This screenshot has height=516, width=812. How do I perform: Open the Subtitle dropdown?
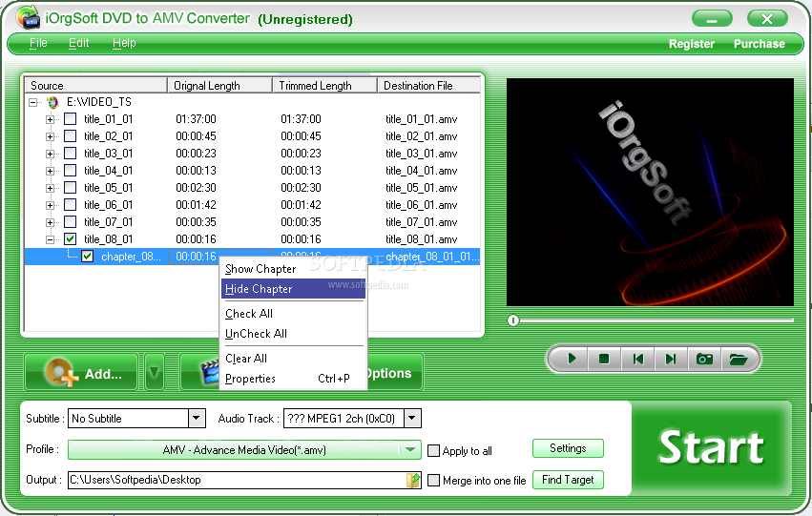tap(197, 418)
